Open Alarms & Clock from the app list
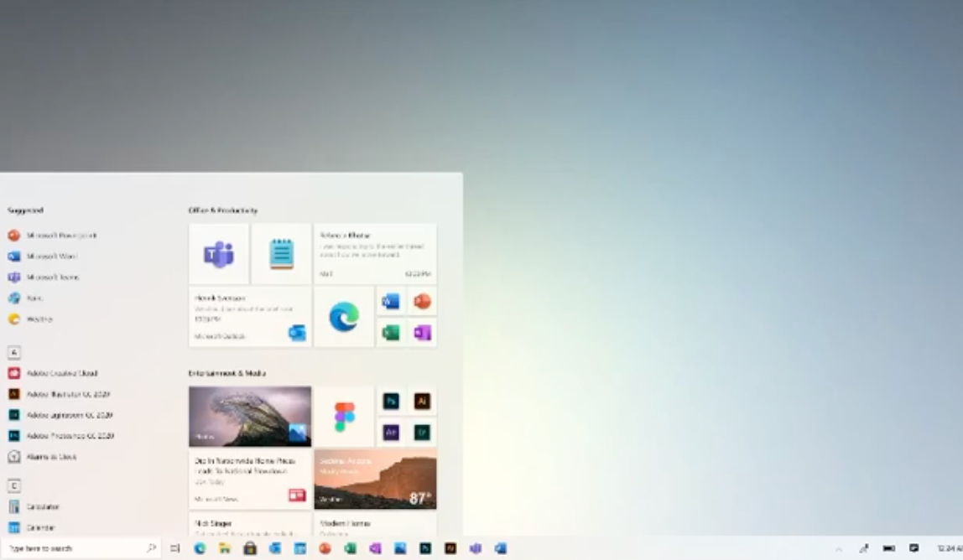The height and width of the screenshot is (560, 963). (43, 456)
